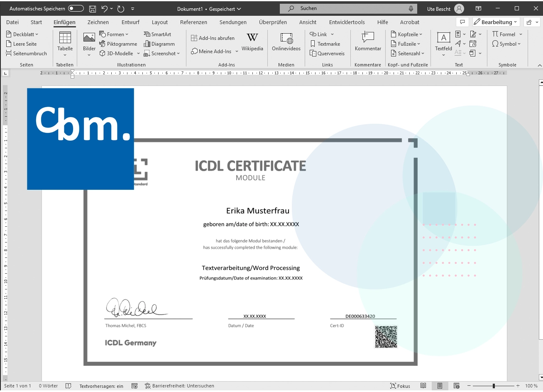Click in the Suchen search field
543x392 pixels.
point(349,8)
